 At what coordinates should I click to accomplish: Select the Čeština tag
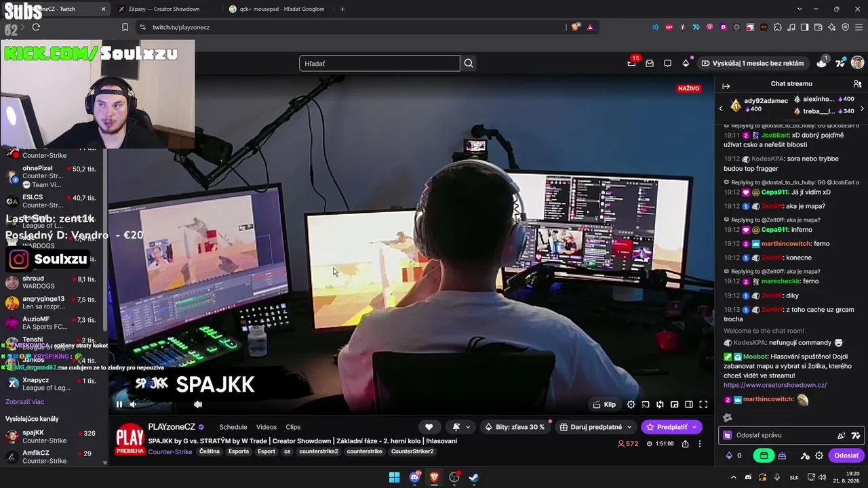click(210, 451)
